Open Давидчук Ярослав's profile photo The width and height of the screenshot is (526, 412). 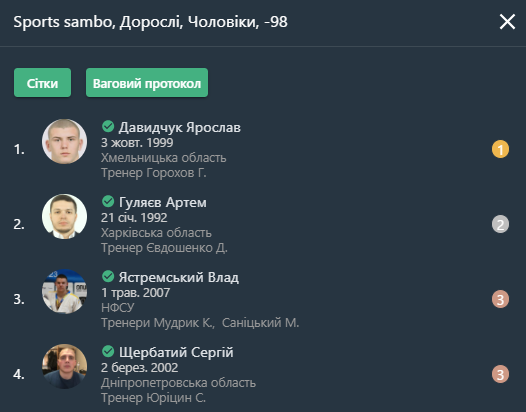[64, 141]
